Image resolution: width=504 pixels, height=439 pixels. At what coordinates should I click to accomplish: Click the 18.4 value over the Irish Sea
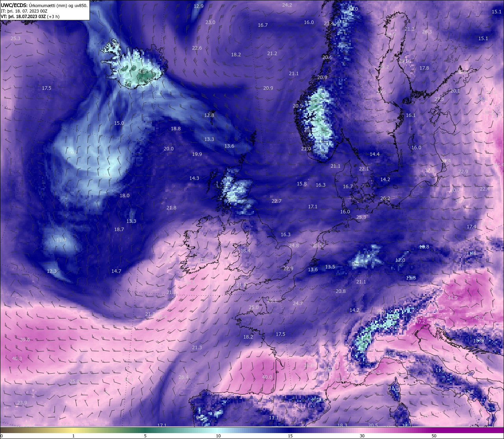245,251
